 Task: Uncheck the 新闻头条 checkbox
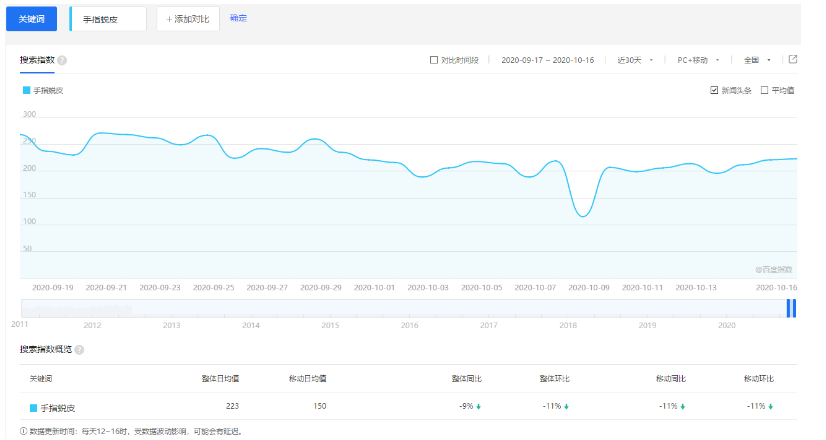pos(714,90)
